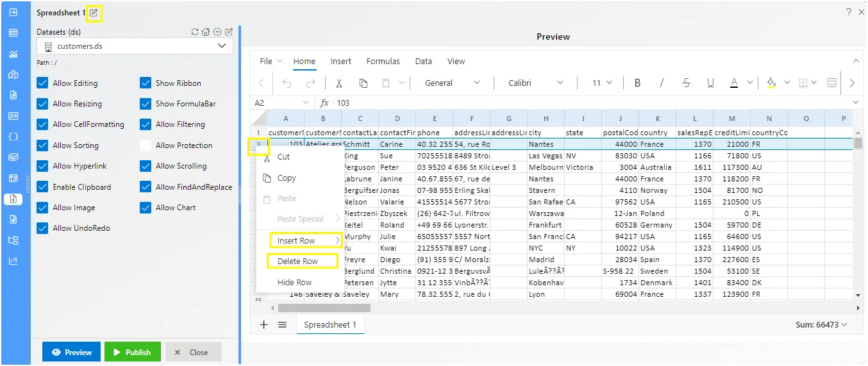Switch to the Insert ribbon tab
The width and height of the screenshot is (868, 366).
(340, 62)
